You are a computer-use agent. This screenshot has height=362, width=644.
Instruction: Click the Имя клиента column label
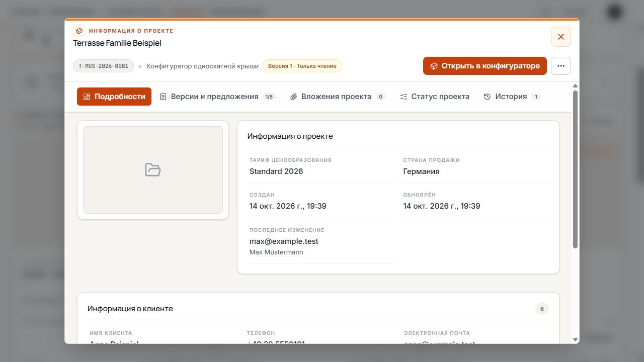tap(111, 333)
